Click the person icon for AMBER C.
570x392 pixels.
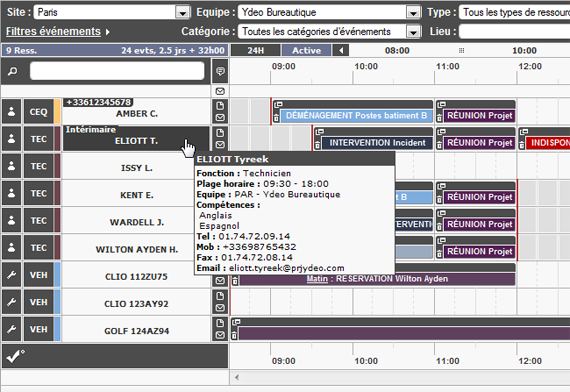pyautogui.click(x=12, y=112)
